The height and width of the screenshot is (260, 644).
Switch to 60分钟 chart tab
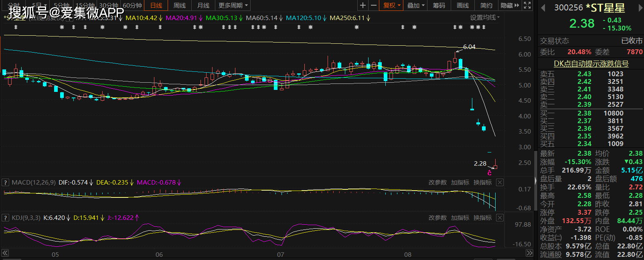132,5
